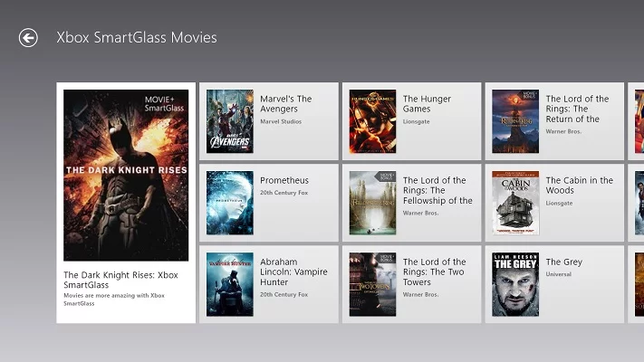
Task: Click 20th Century Fox label under Prometheus
Action: (284, 193)
